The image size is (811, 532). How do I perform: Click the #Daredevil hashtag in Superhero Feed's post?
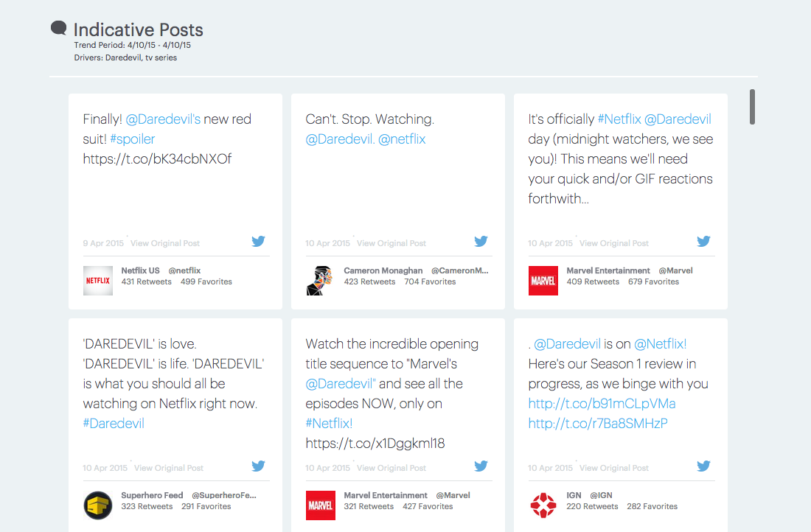tap(114, 424)
